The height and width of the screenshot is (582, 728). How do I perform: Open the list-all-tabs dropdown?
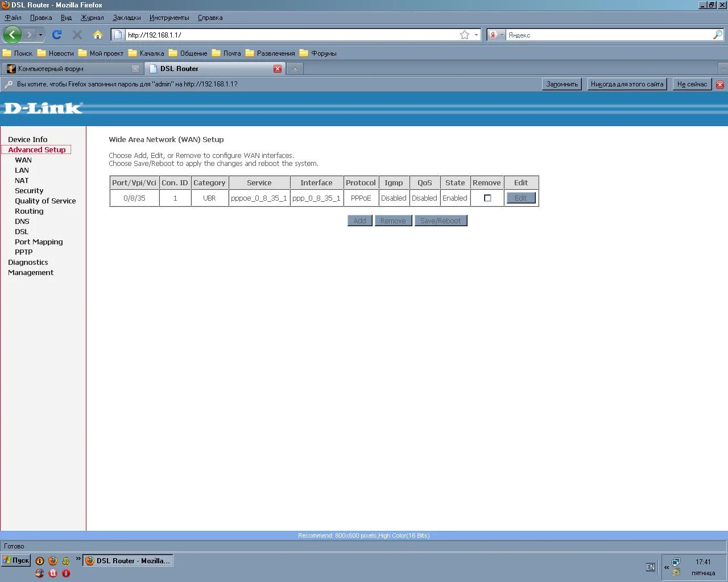723,69
